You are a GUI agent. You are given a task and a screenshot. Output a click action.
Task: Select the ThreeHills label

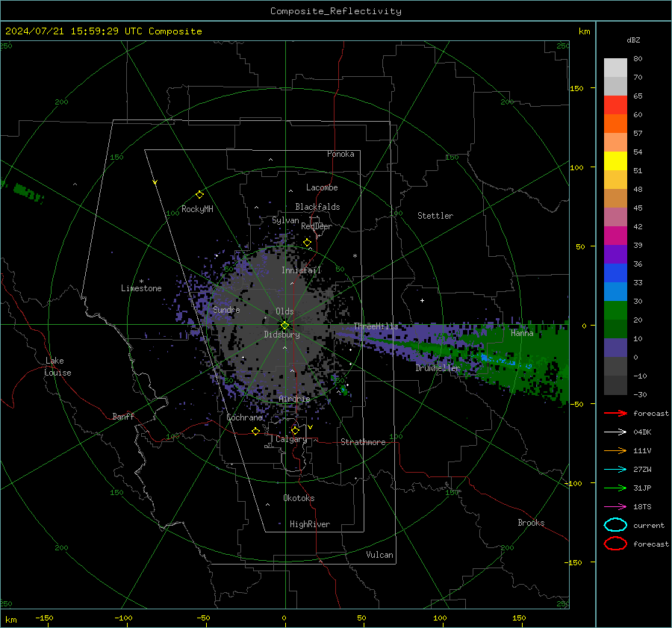coord(376,326)
